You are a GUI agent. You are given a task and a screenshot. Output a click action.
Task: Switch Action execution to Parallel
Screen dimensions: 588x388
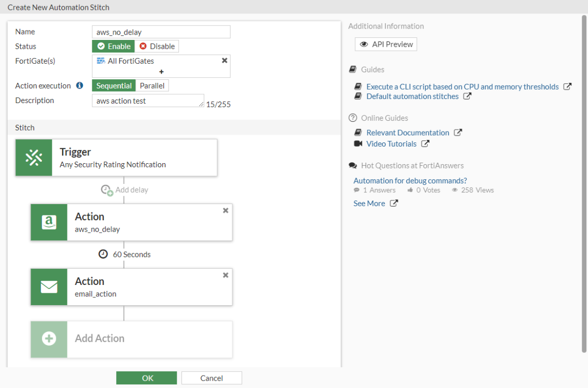(152, 85)
